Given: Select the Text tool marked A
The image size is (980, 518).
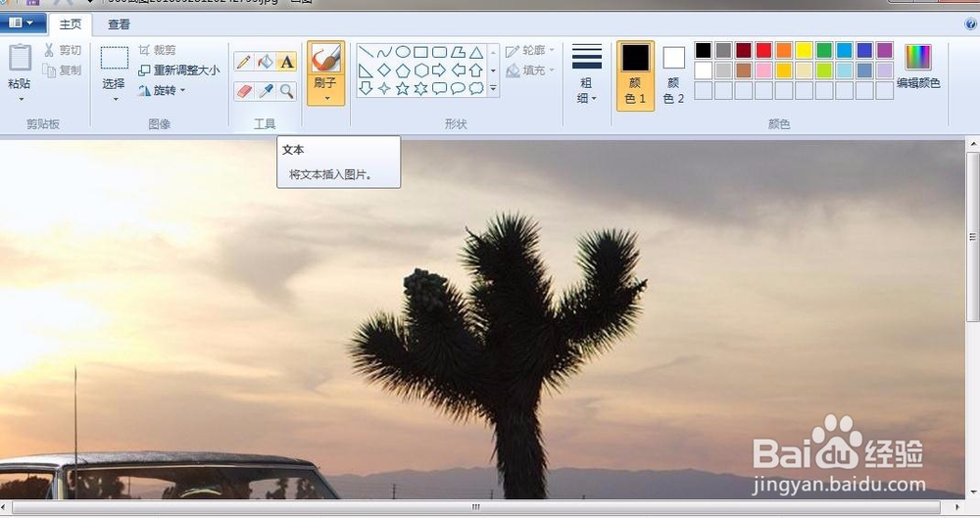Looking at the screenshot, I should pos(287,62).
